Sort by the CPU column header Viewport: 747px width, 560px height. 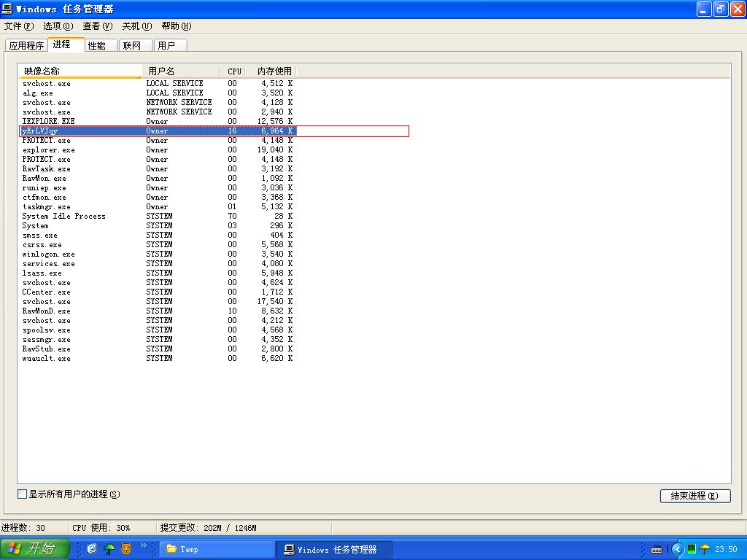(x=234, y=71)
